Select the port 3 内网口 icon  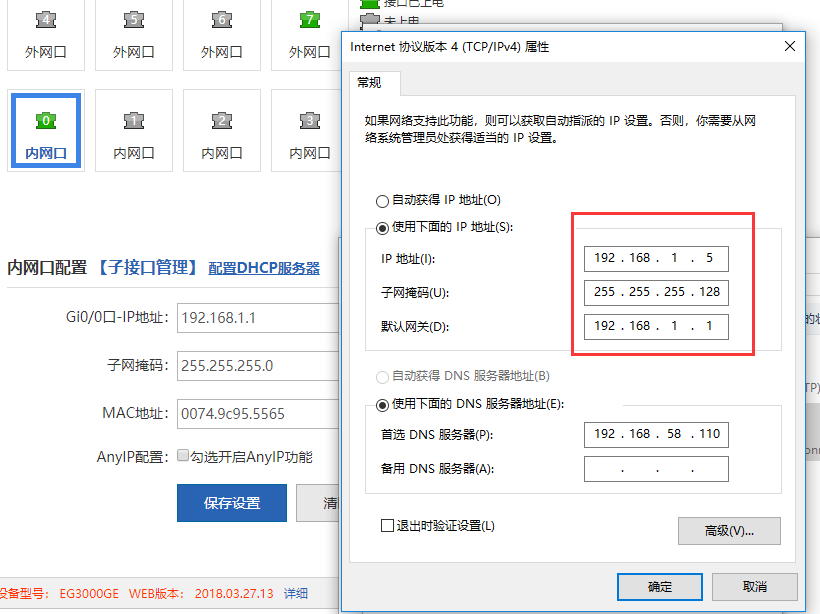point(310,121)
